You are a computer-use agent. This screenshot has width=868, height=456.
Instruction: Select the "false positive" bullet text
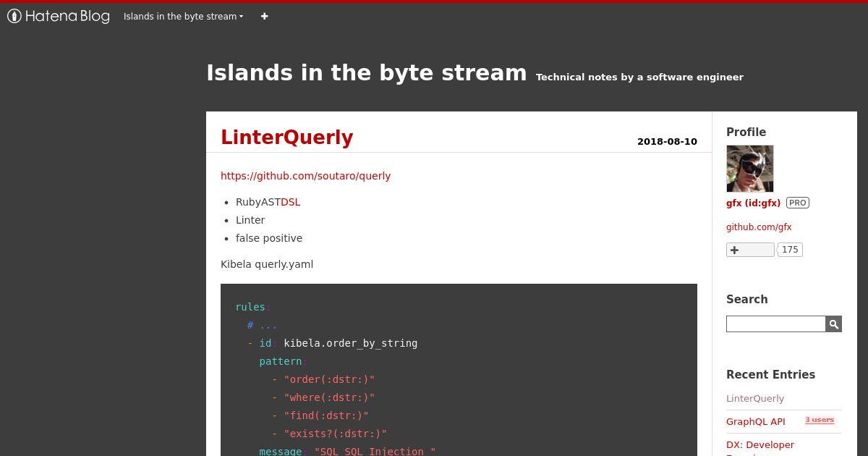point(269,238)
